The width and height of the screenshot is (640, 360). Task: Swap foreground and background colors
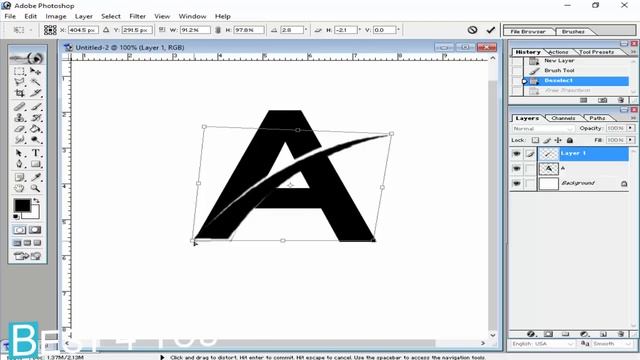click(x=36, y=200)
